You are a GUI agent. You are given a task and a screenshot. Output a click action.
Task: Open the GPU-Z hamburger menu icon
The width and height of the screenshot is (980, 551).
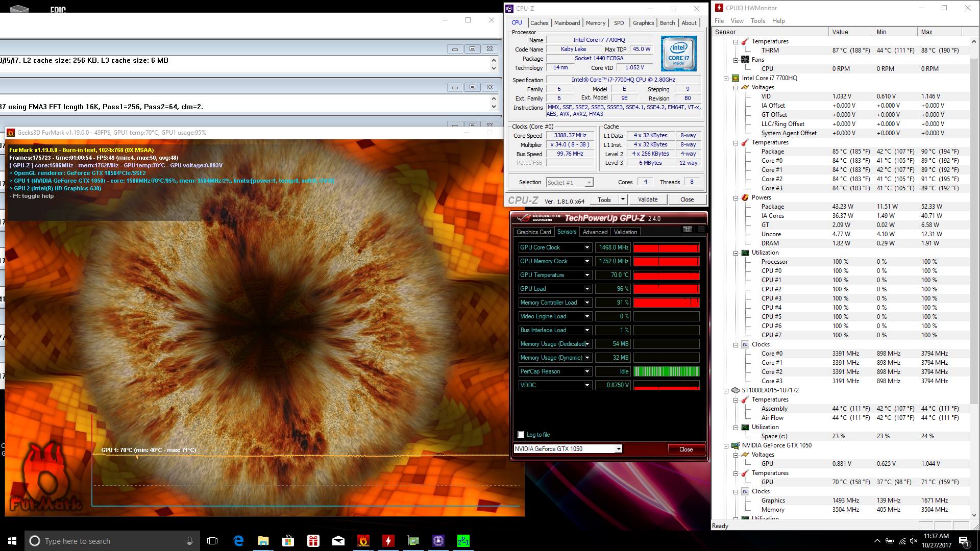click(701, 230)
